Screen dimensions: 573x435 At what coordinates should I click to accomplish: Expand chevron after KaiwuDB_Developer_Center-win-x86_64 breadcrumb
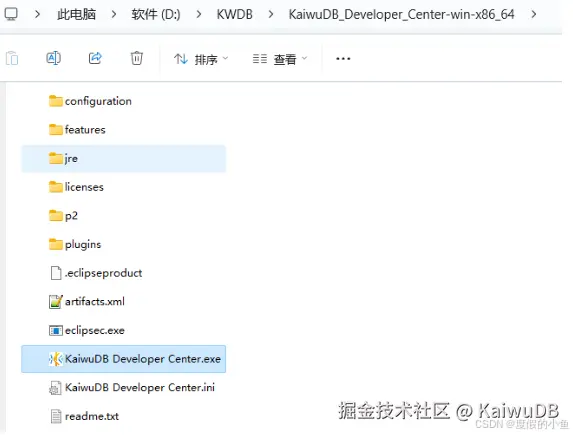tap(534, 15)
